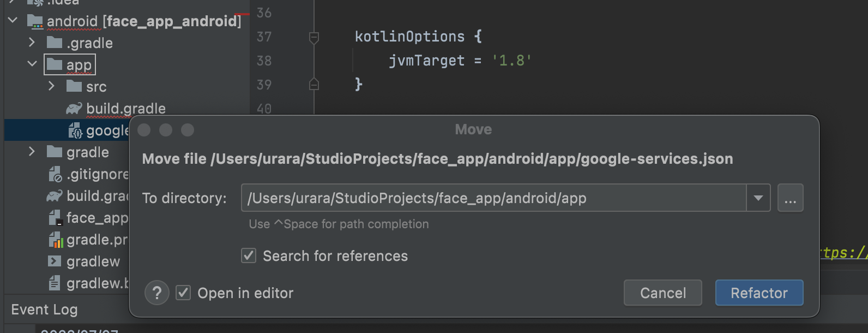Uncheck Search for references checkbox
This screenshot has width=868, height=333.
pos(249,255)
